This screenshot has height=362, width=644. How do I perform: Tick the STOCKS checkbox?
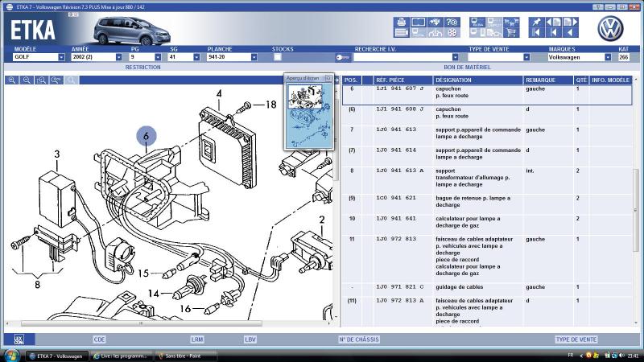point(278,57)
